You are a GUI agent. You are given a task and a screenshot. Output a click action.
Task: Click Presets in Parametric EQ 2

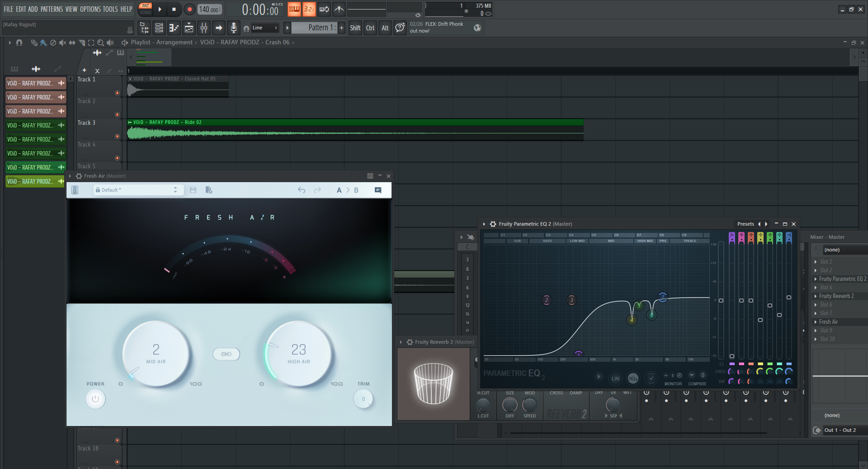coord(745,224)
